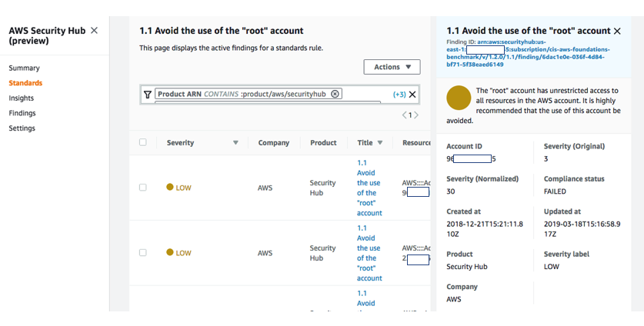This screenshot has width=644, height=326.
Task: Navigate to Findings in the sidebar
Action: coord(22,113)
